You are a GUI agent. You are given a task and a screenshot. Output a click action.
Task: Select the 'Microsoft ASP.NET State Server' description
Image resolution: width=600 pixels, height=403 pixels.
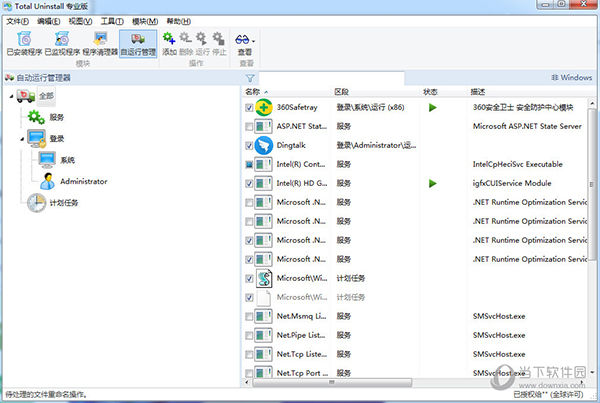pyautogui.click(x=527, y=126)
